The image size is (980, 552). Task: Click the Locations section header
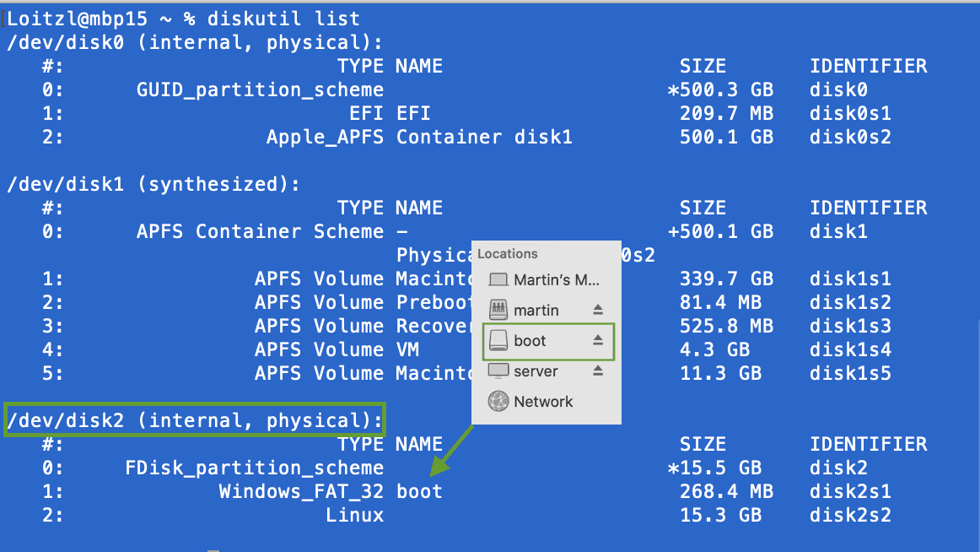click(x=508, y=253)
